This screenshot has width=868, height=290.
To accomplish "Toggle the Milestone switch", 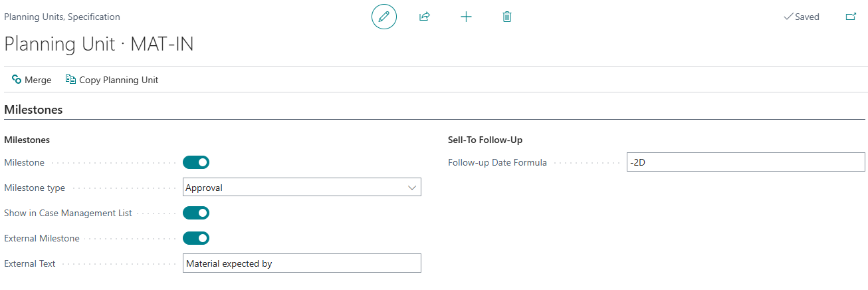I will pos(196,162).
